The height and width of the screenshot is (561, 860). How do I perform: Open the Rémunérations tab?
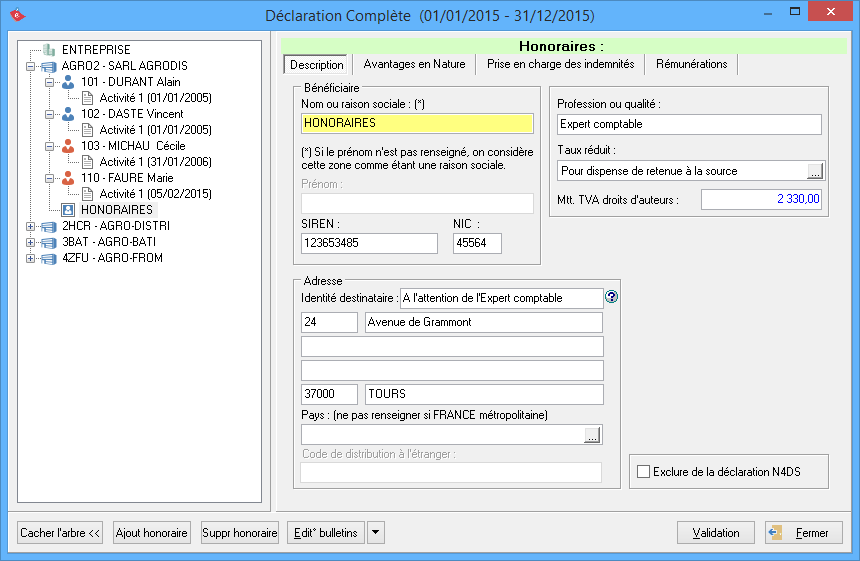tap(691, 64)
